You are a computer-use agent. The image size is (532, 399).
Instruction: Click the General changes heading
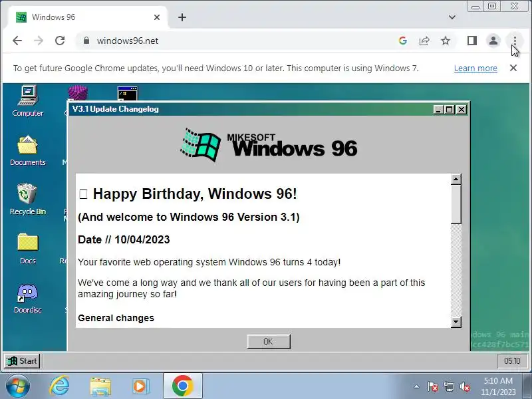pyautogui.click(x=116, y=318)
